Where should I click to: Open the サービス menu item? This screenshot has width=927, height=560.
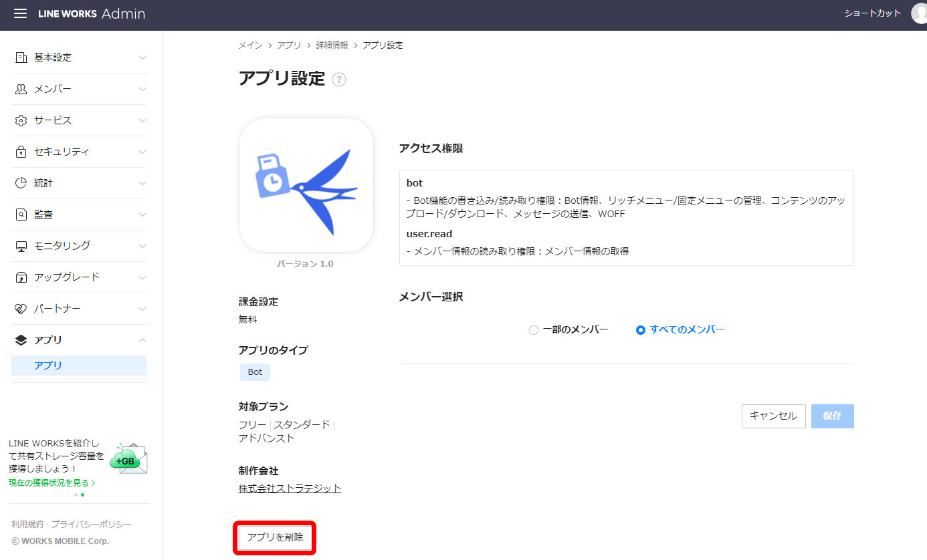79,120
